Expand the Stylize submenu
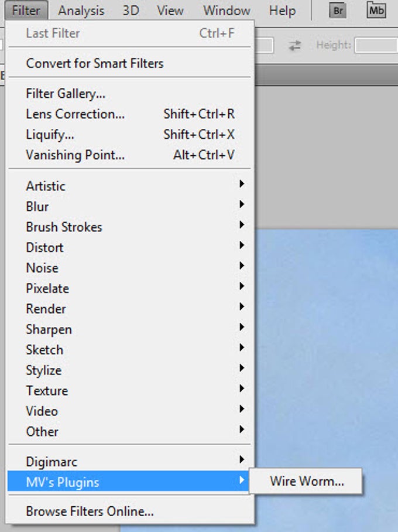The image size is (398, 532). [43, 370]
